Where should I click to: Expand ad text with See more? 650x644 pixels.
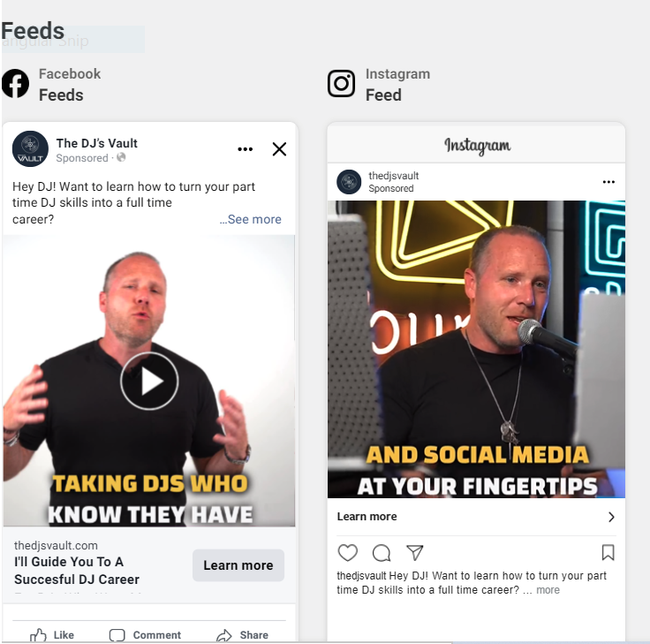[251, 219]
